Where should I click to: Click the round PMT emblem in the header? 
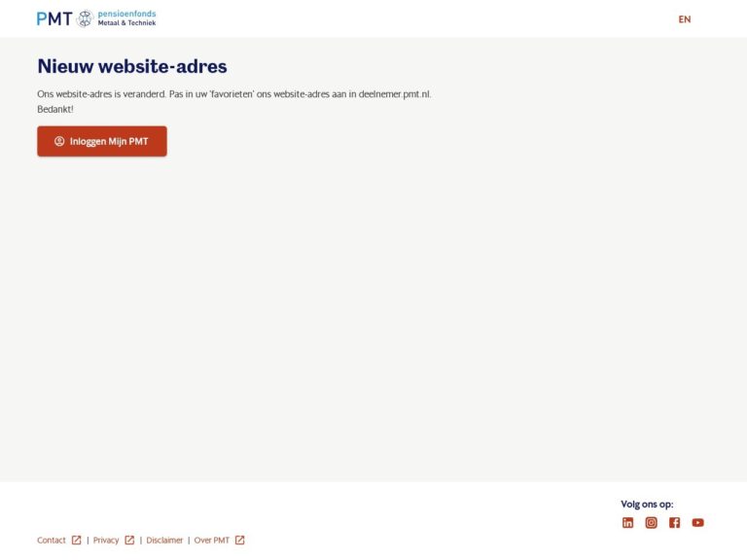pyautogui.click(x=85, y=18)
